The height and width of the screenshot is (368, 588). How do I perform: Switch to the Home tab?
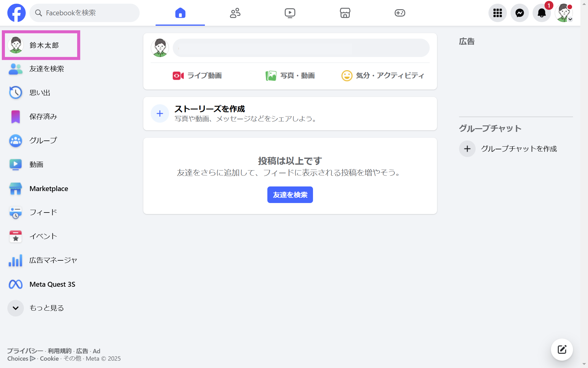click(x=180, y=13)
